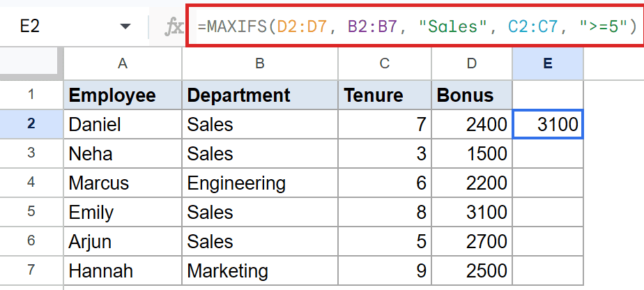Click the Department header cell
The height and width of the screenshot is (290, 644).
[260, 95]
